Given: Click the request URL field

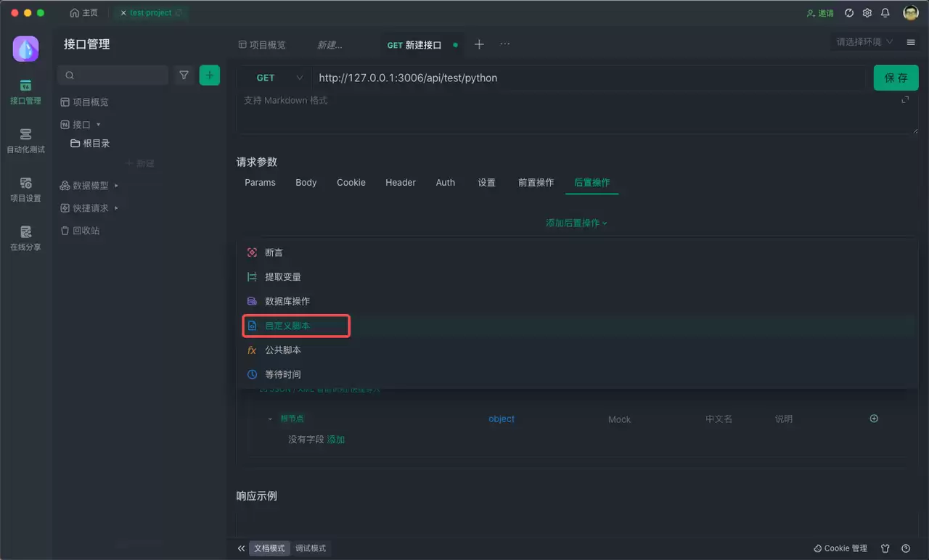Looking at the screenshot, I should [590, 78].
